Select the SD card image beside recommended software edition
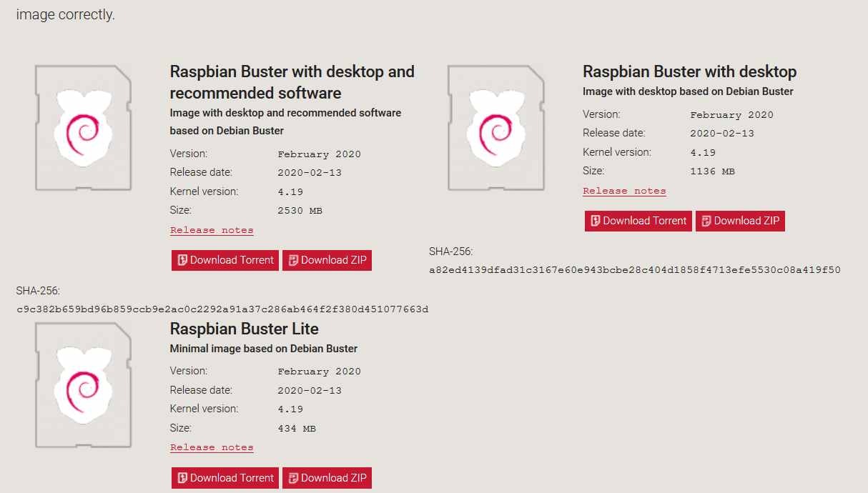 coord(83,127)
